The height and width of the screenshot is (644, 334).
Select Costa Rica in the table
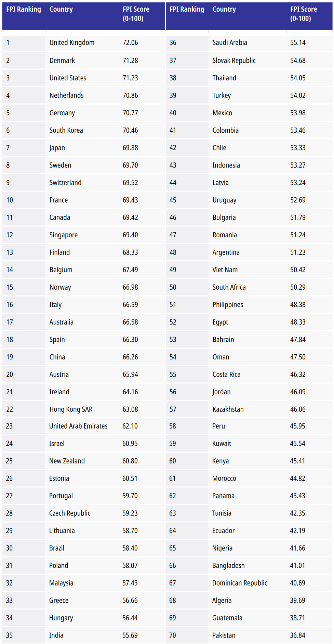[x=226, y=374]
